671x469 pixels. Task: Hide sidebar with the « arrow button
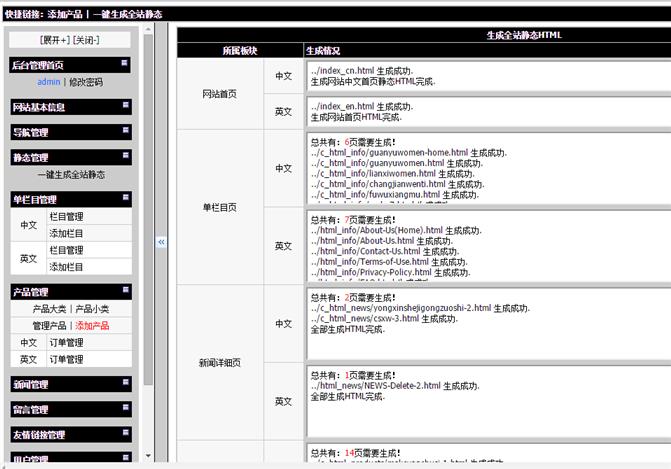point(161,241)
